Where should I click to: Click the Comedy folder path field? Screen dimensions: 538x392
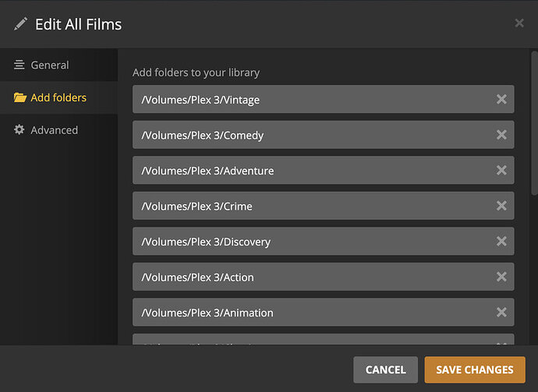[x=312, y=135]
